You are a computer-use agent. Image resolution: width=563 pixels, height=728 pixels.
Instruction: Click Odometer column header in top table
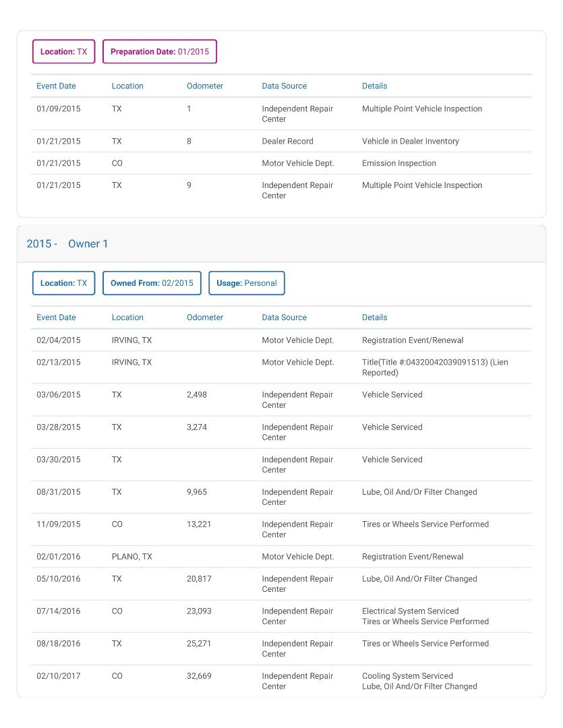(205, 86)
